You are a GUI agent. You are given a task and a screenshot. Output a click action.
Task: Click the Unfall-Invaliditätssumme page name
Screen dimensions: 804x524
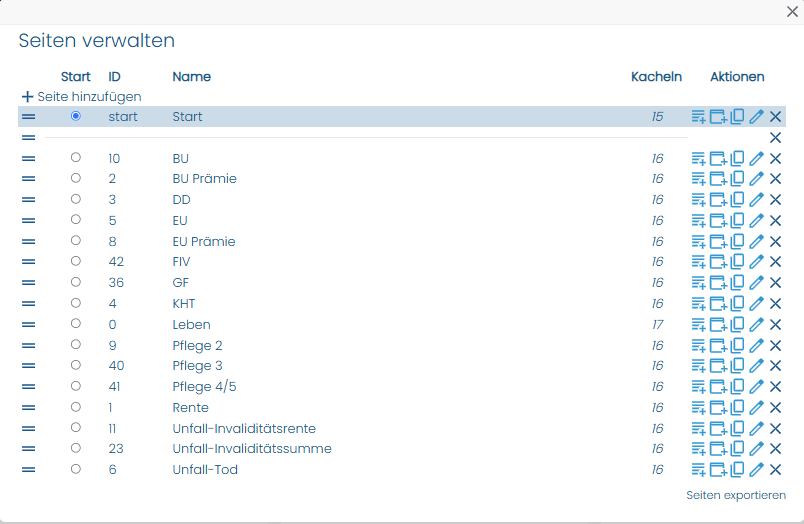[252, 449]
